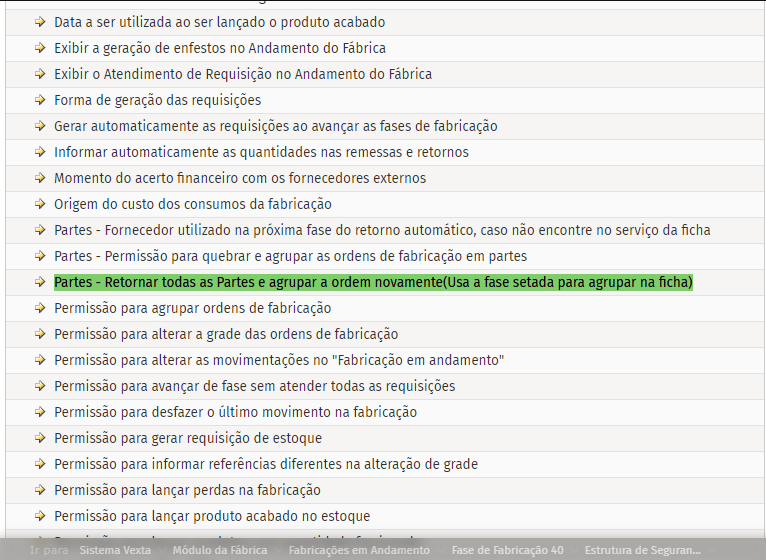This screenshot has height=560, width=766.
Task: Click arrow icon next to 'Origem do custo dos consumos'
Action: click(x=40, y=204)
